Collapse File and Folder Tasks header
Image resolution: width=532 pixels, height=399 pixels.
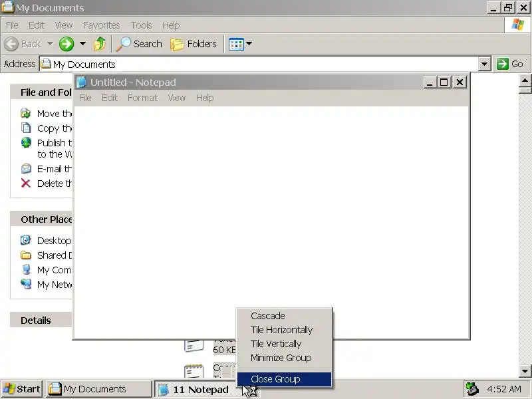click(x=41, y=92)
